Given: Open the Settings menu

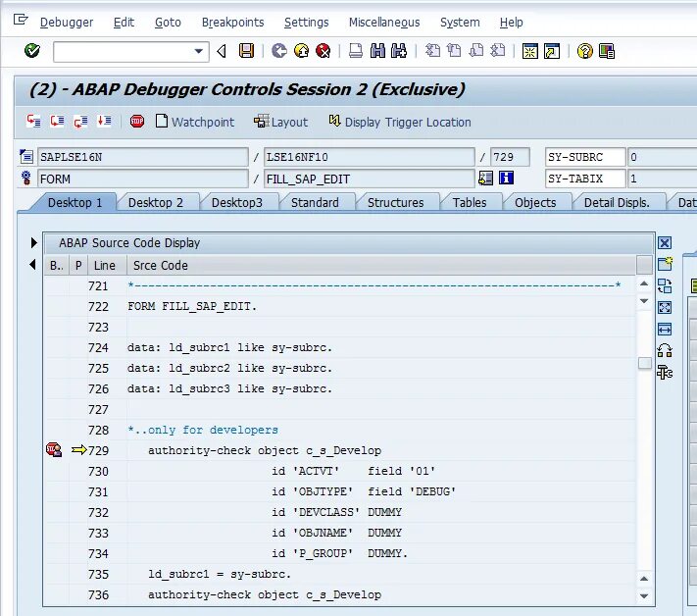Looking at the screenshot, I should tap(306, 23).
